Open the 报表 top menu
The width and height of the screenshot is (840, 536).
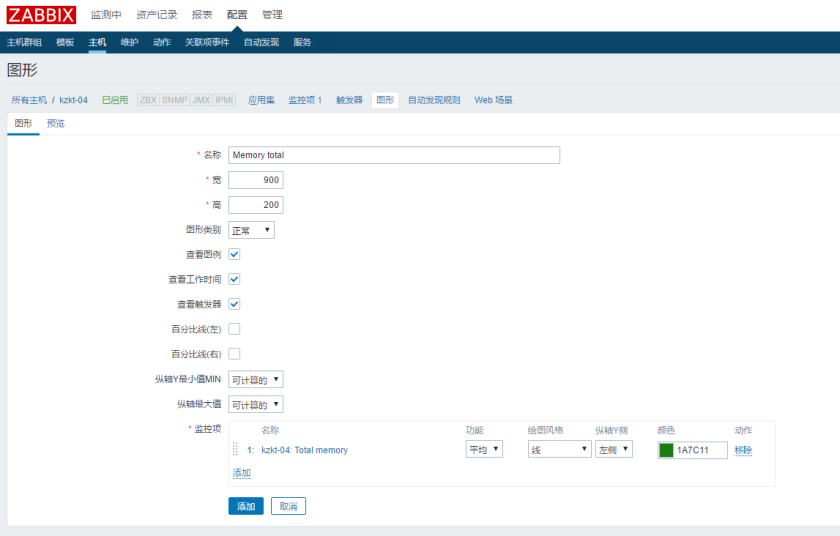202,15
